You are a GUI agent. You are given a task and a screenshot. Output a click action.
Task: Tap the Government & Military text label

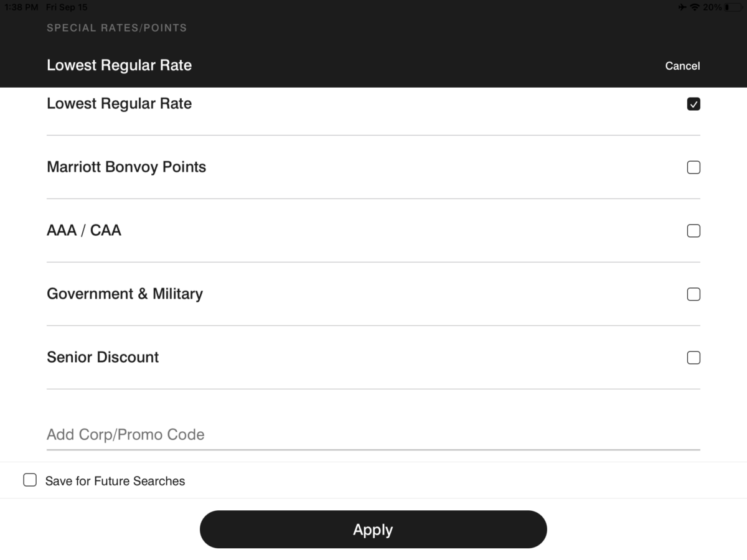(x=125, y=294)
